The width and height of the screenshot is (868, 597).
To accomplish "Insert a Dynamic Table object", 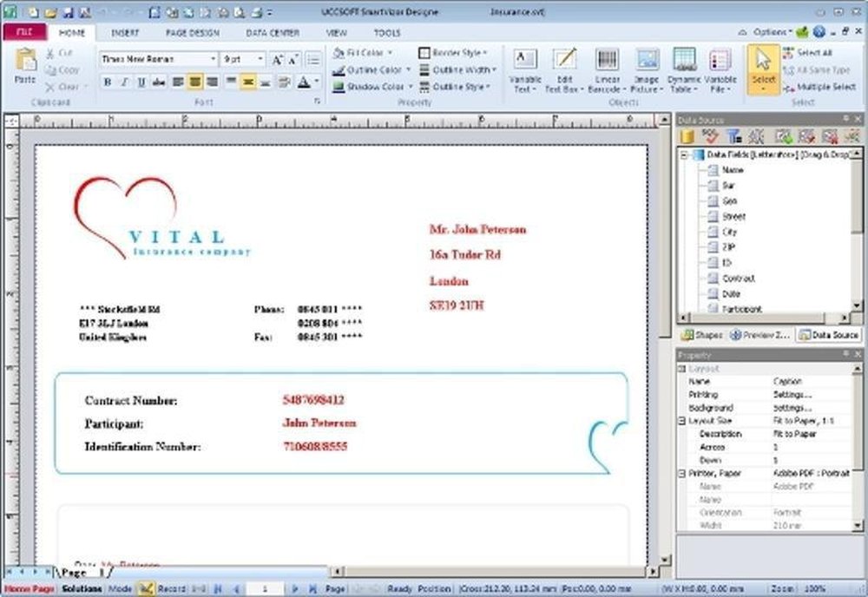I will tap(684, 71).
